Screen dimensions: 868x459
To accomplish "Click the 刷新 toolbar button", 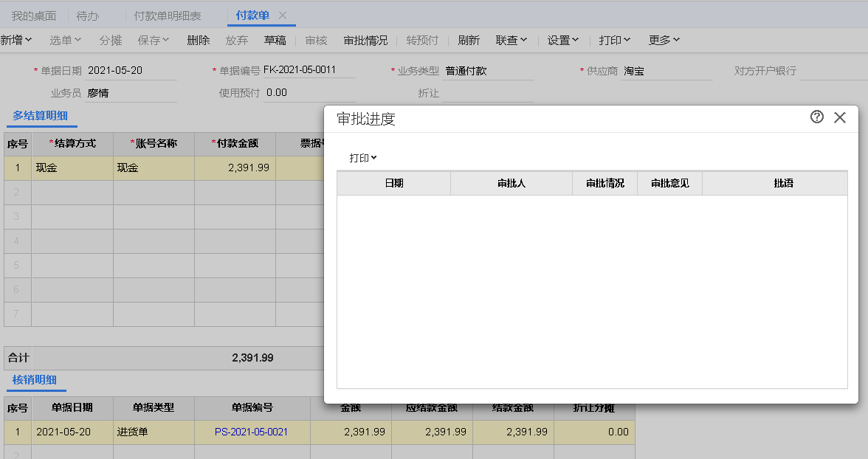I will click(469, 40).
